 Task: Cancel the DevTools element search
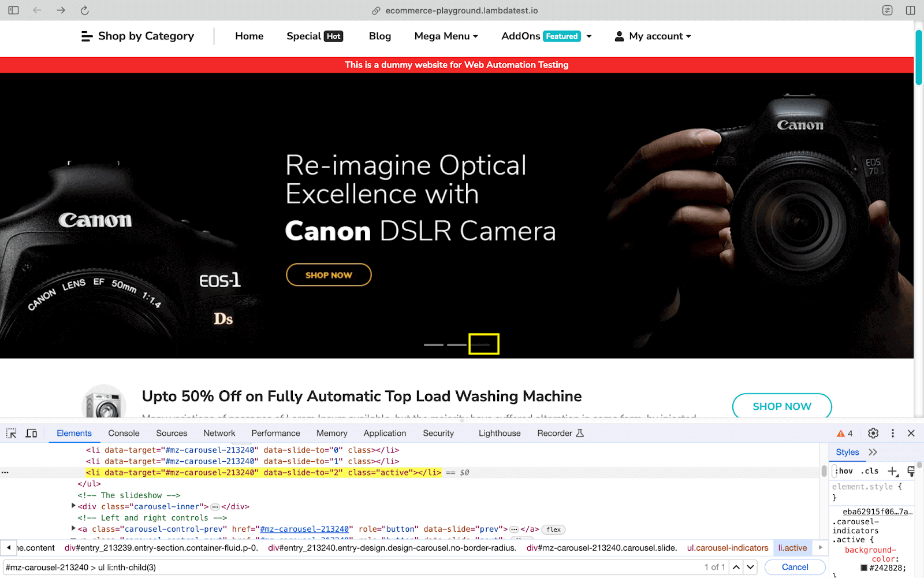pyautogui.click(x=795, y=567)
